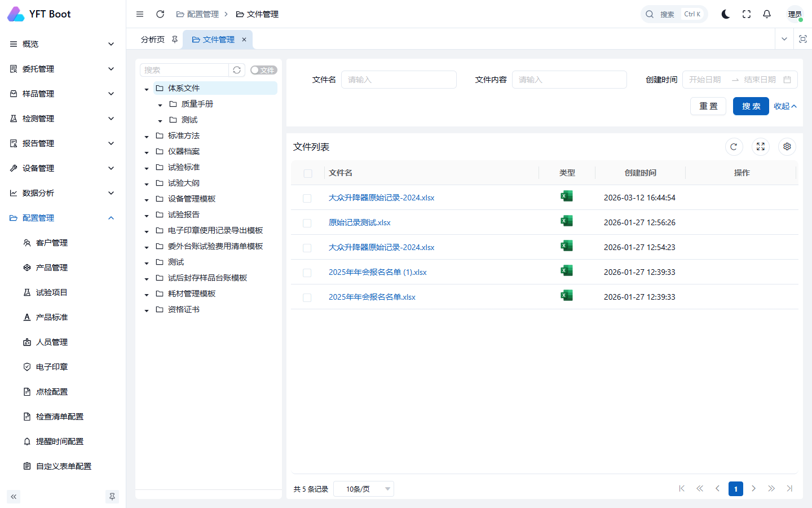Viewport: 812px width, 508px height.
Task: Select the 试验报告 folder in tree
Action: 184,214
